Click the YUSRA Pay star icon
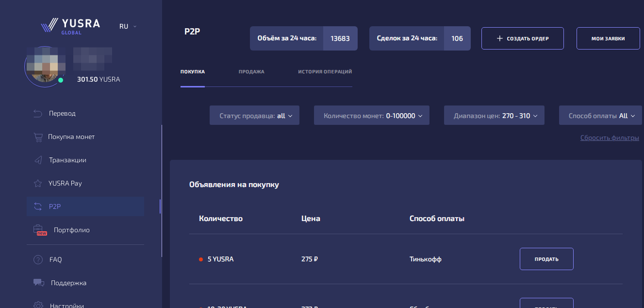 coord(38,183)
